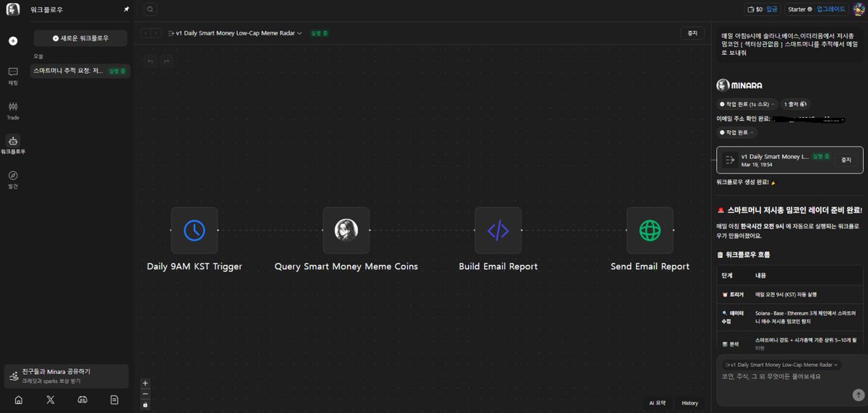This screenshot has height=413, width=868.
Task: Open the AI 요약 tab
Action: click(658, 403)
